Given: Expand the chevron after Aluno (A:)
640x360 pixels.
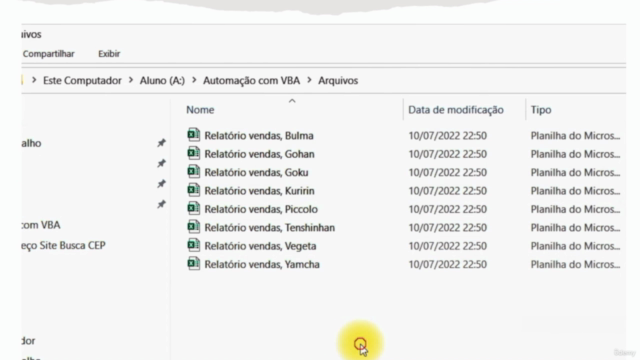Looking at the screenshot, I should tap(194, 80).
